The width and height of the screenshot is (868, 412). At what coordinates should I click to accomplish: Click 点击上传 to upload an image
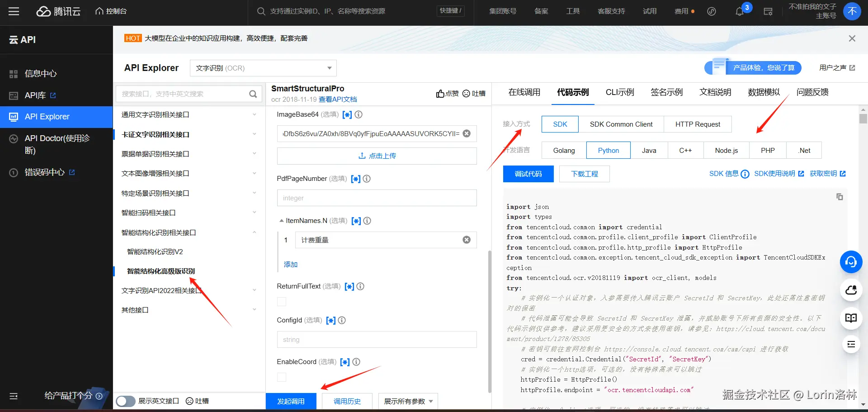click(x=377, y=156)
